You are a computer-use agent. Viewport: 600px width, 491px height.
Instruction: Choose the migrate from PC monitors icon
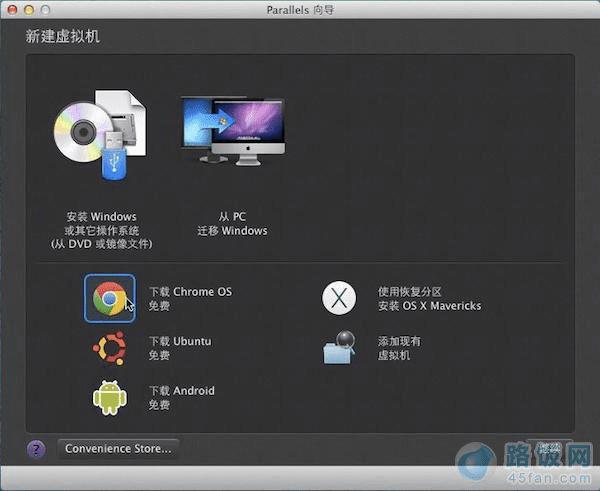233,132
